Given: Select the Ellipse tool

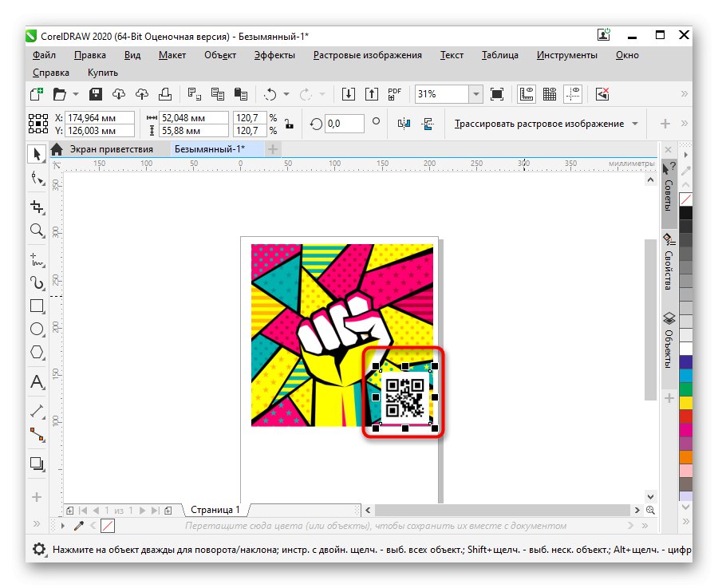Looking at the screenshot, I should click(36, 330).
